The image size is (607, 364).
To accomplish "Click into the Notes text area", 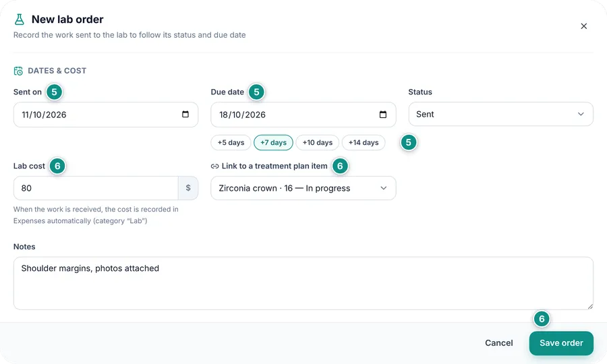I will point(303,283).
